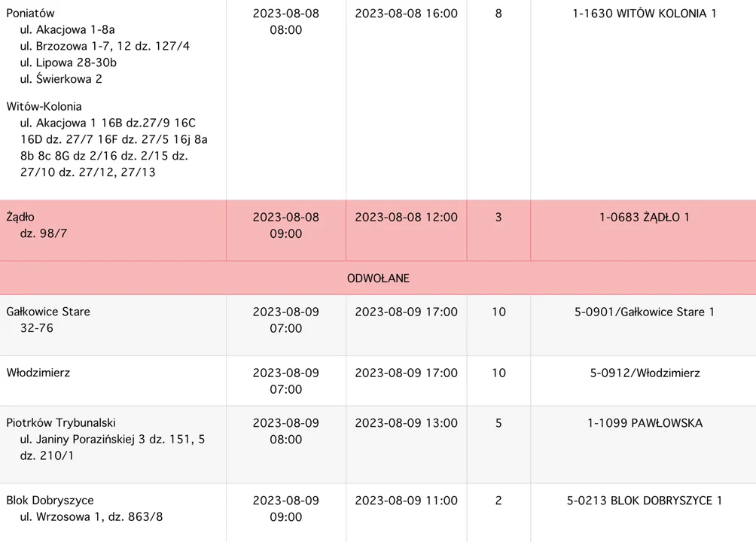This screenshot has width=756, height=542.
Task: Select the 5-0213 BLOK DOBRYSZYCE 1 station cell
Action: [x=644, y=500]
